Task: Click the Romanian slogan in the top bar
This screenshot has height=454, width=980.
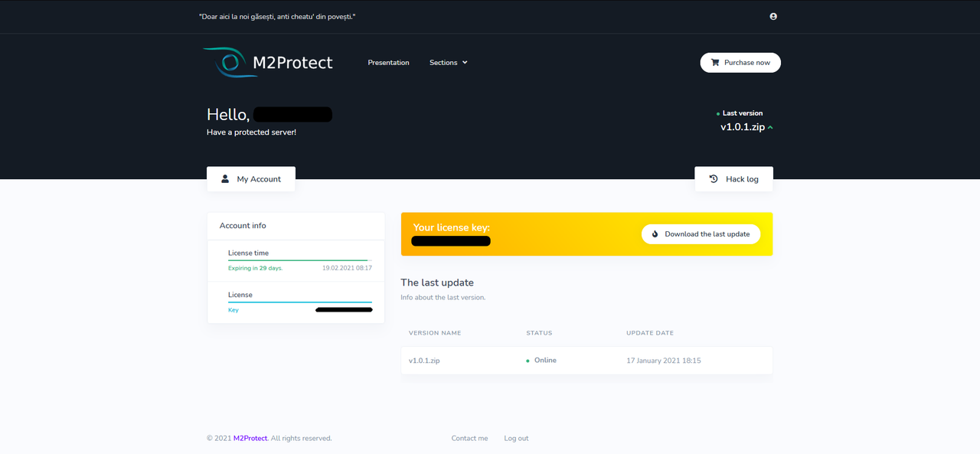Action: point(277,17)
